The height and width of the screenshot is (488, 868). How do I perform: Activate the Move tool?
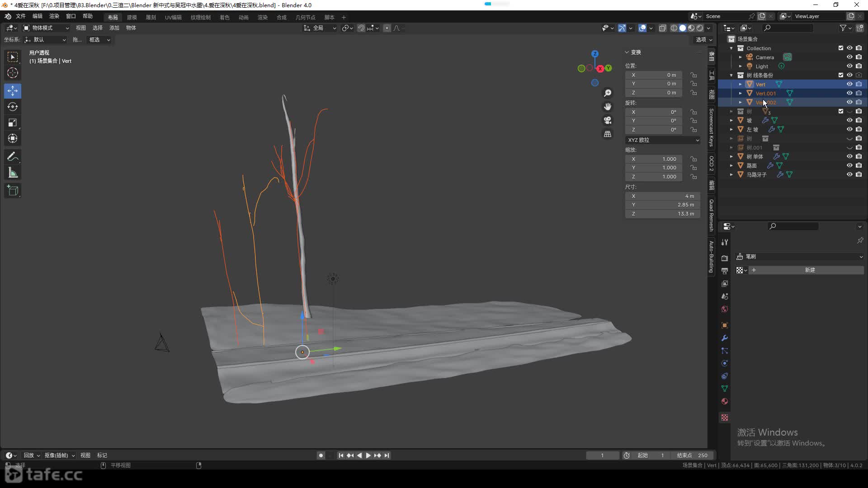tap(13, 91)
